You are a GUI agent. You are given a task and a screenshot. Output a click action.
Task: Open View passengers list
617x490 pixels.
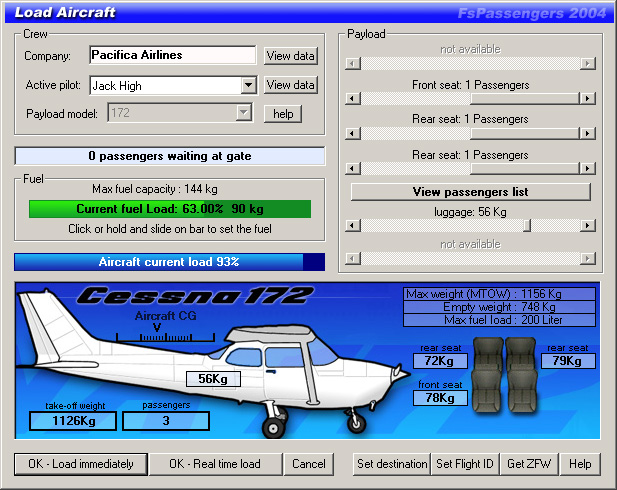pyautogui.click(x=471, y=192)
